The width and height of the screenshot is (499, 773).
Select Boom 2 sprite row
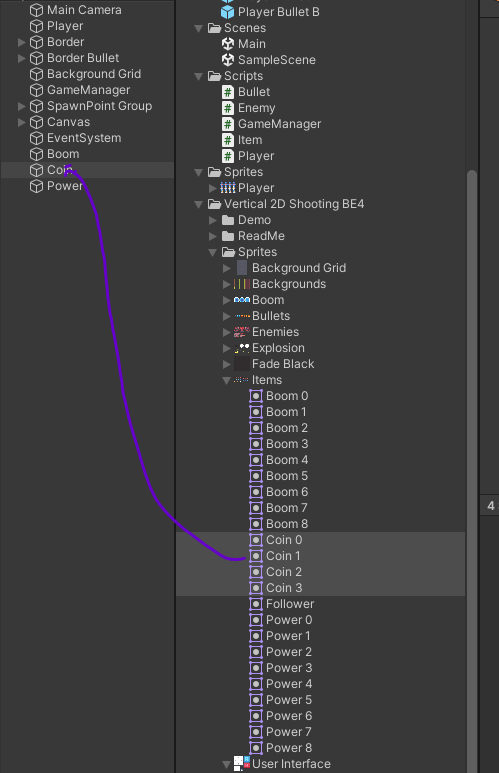tap(321, 428)
